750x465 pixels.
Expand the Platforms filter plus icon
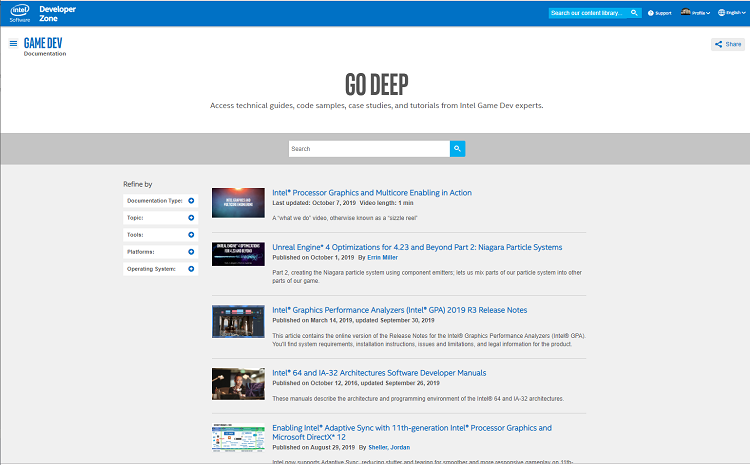[x=191, y=252]
